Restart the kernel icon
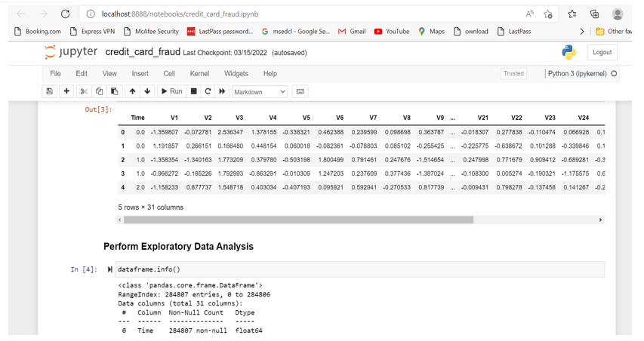Screen dimensions: 644x341 [208, 91]
